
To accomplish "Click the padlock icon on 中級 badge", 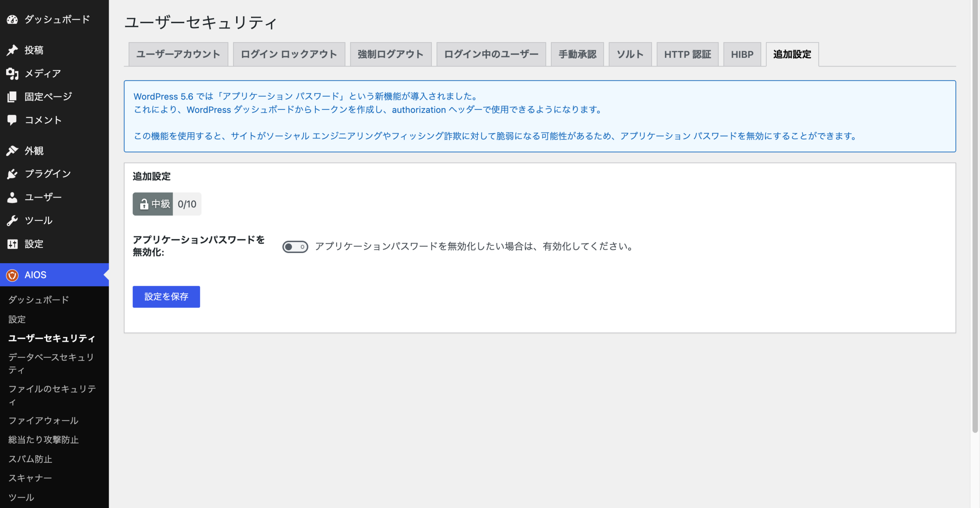I will pyautogui.click(x=144, y=204).
